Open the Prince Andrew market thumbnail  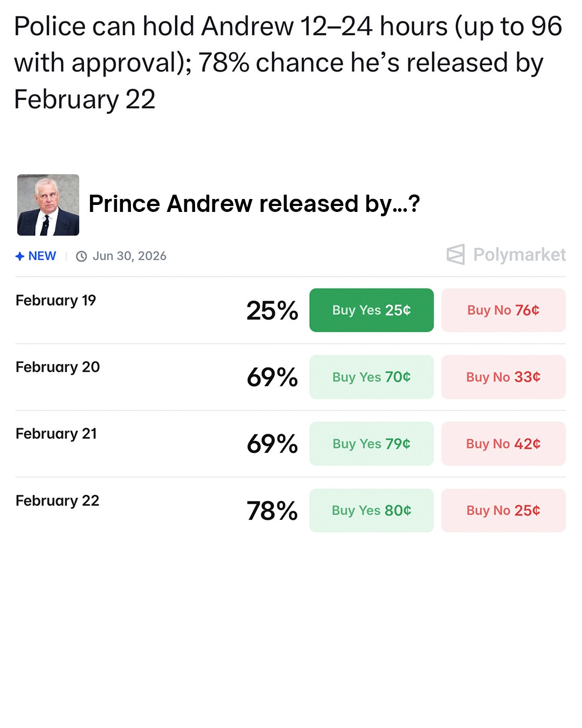[48, 205]
